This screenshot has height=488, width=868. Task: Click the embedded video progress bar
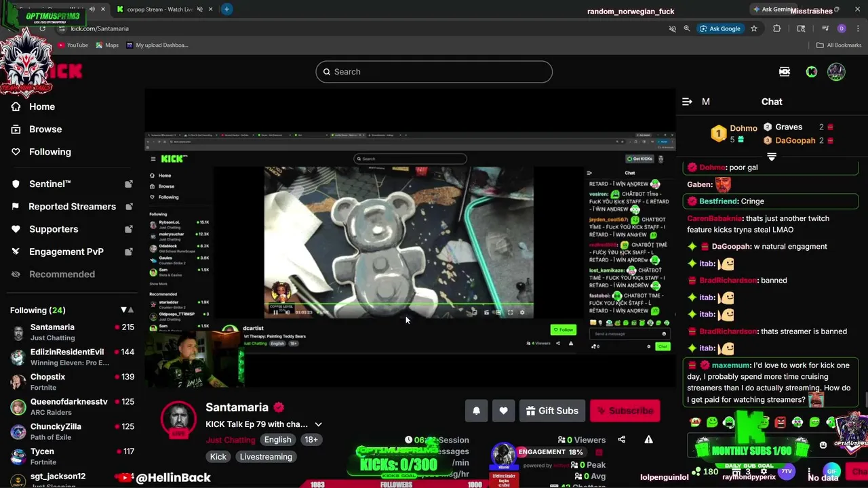click(x=399, y=304)
